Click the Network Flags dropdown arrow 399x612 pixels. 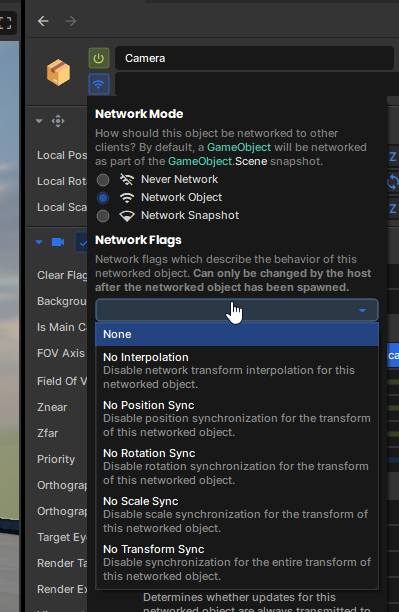click(362, 311)
